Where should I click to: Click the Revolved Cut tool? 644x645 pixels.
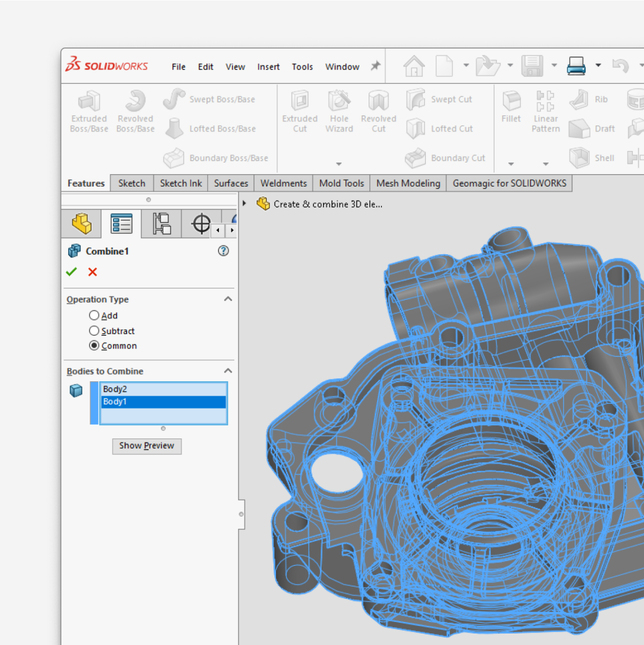378,112
